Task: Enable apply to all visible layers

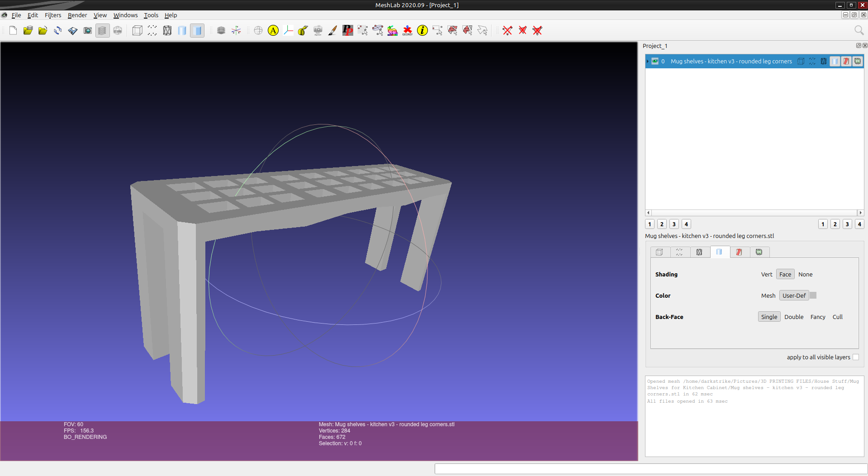Action: 856,357
